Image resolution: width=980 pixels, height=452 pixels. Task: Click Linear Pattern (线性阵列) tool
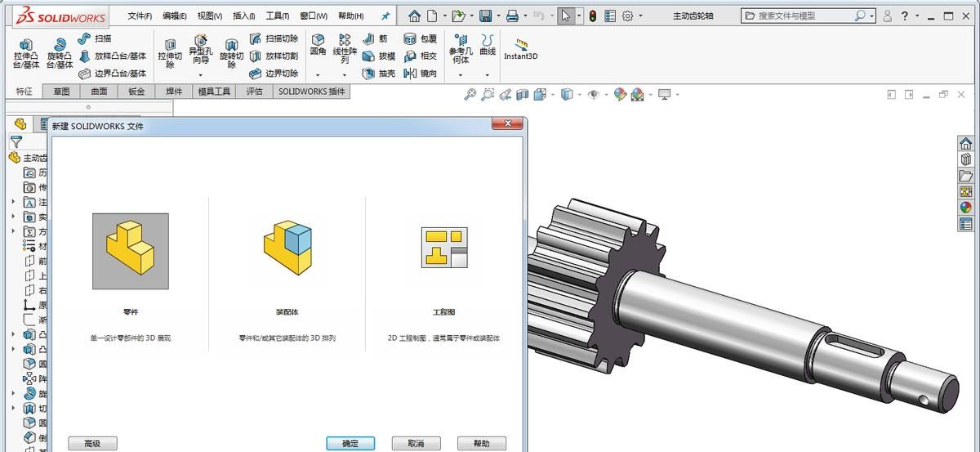(345, 49)
